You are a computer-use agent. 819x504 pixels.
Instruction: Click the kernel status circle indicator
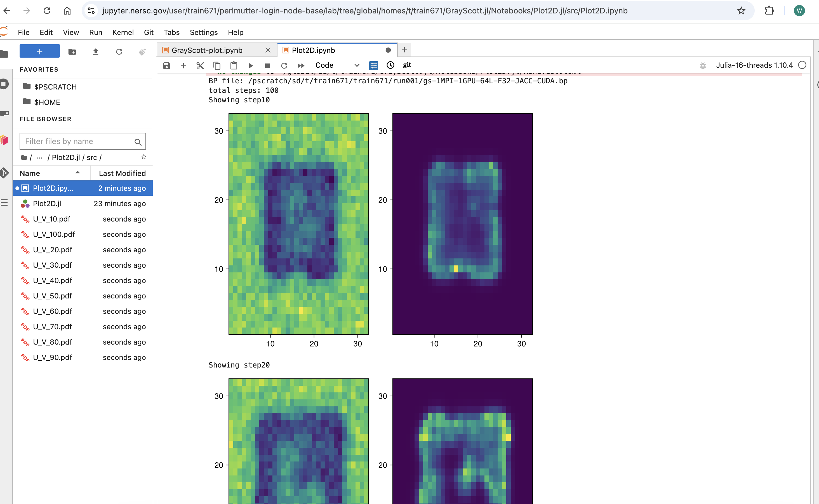(802, 65)
